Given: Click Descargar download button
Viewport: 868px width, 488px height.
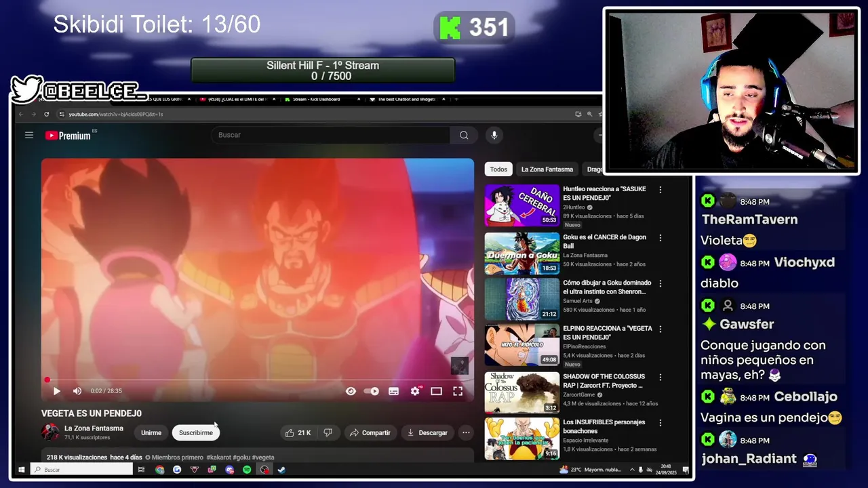Looking at the screenshot, I should point(427,432).
